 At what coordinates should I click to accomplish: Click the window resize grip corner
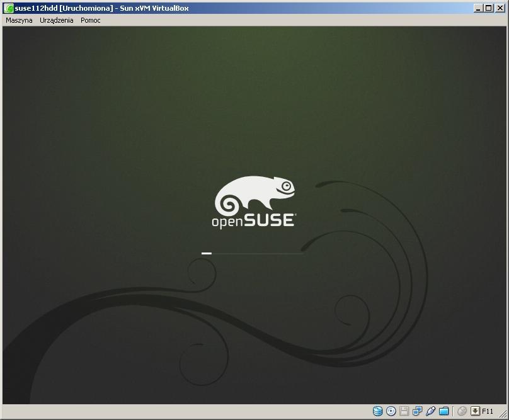pyautogui.click(x=502, y=413)
